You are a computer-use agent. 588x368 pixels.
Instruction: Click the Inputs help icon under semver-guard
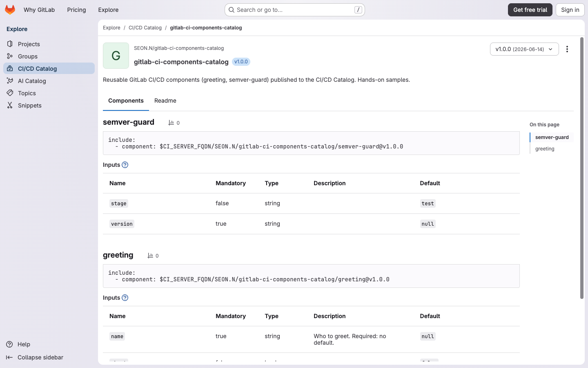(x=125, y=165)
